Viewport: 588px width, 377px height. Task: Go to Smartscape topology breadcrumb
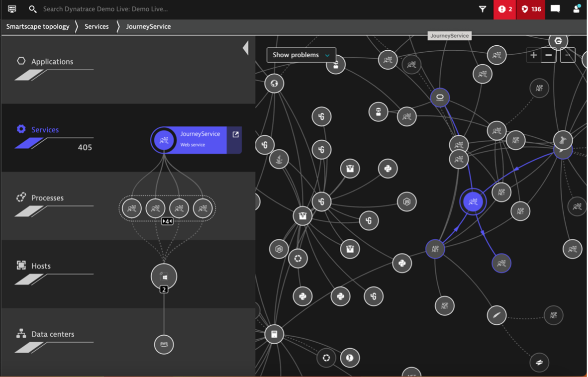click(38, 26)
